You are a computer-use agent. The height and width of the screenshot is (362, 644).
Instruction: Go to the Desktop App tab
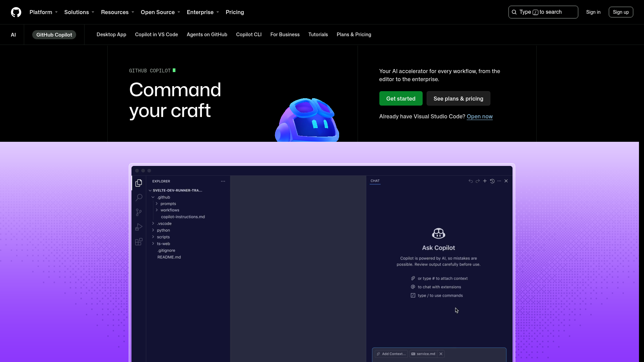point(111,35)
